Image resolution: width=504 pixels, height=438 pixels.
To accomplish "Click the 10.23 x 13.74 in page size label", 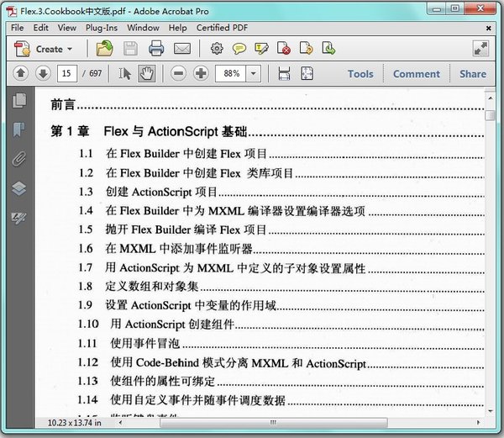I will (x=74, y=423).
